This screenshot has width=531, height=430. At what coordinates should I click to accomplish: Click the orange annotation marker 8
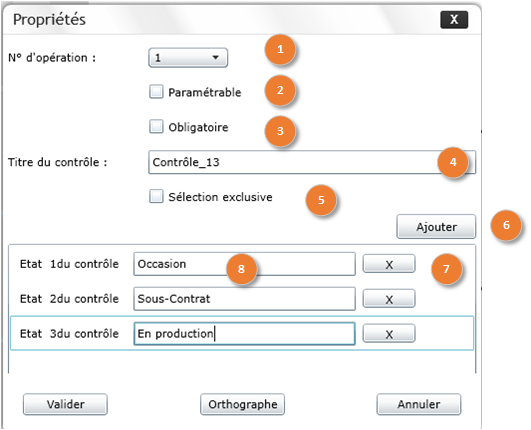point(241,269)
